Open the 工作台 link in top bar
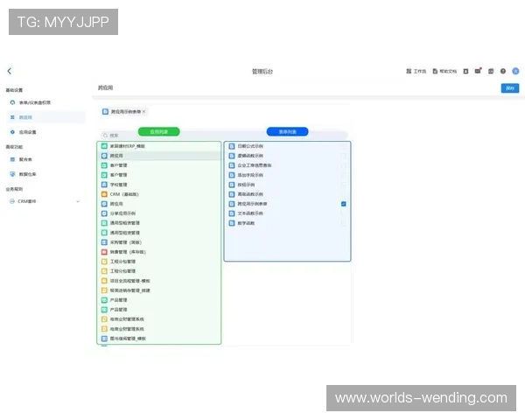525x420 pixels. point(416,71)
